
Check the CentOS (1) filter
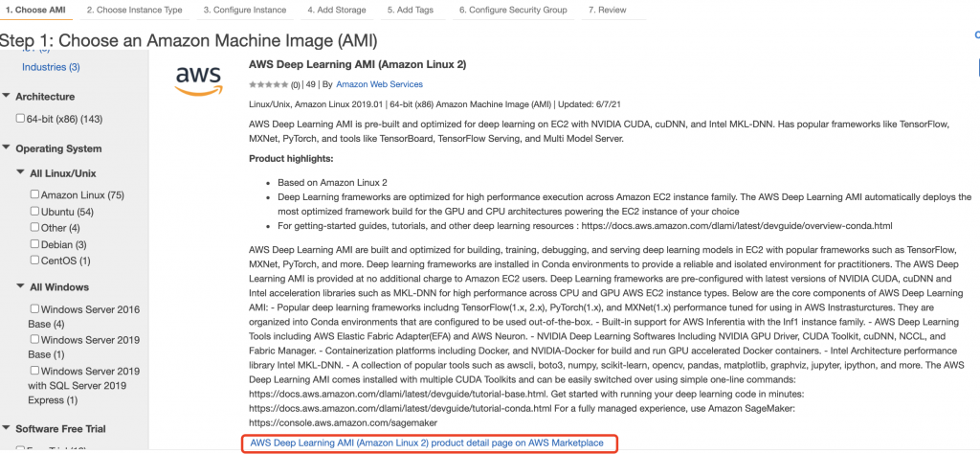click(35, 261)
